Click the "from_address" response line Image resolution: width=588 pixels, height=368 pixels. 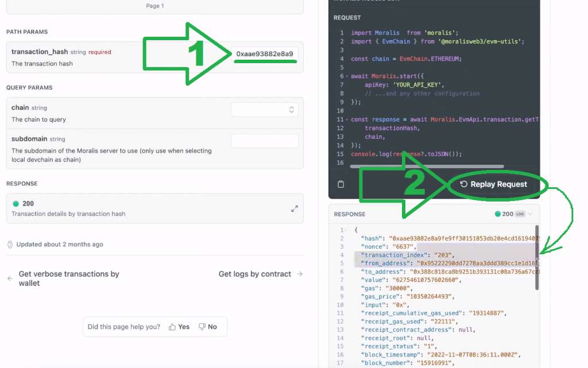click(x=450, y=263)
